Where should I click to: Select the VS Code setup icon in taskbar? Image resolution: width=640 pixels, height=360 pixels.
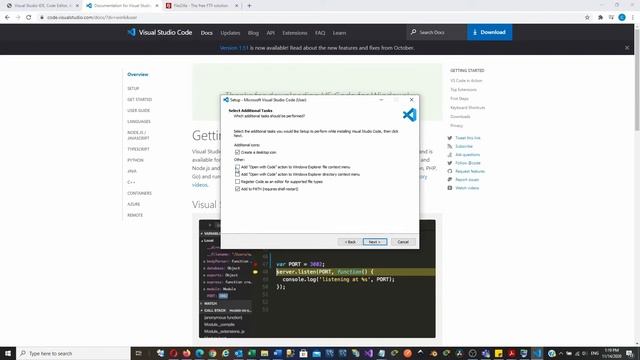537,353
